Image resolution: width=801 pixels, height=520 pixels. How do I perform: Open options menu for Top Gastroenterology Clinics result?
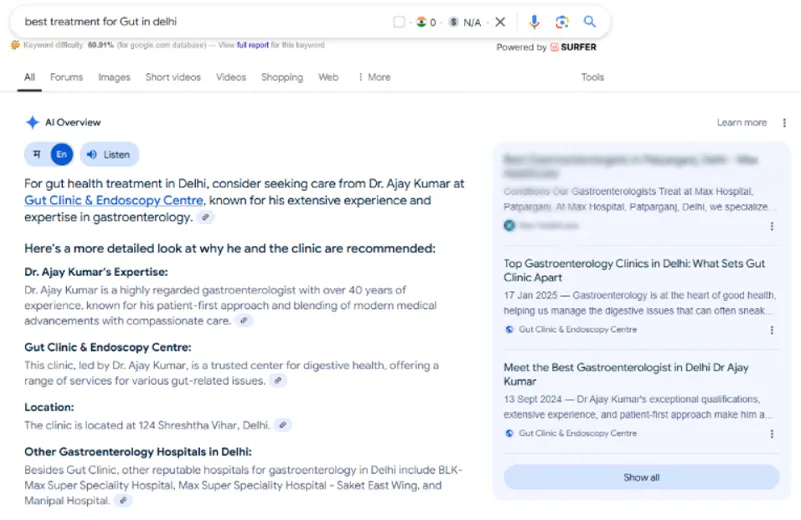[x=771, y=329]
